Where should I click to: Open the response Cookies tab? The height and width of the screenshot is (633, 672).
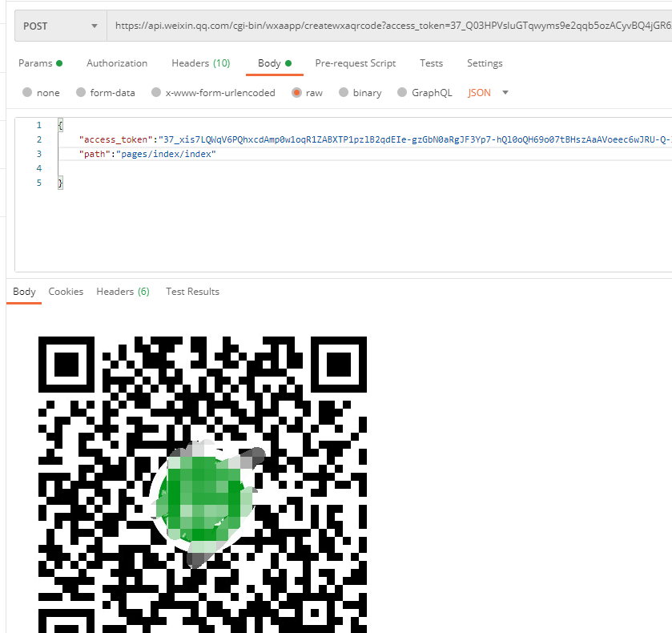pyautogui.click(x=66, y=292)
